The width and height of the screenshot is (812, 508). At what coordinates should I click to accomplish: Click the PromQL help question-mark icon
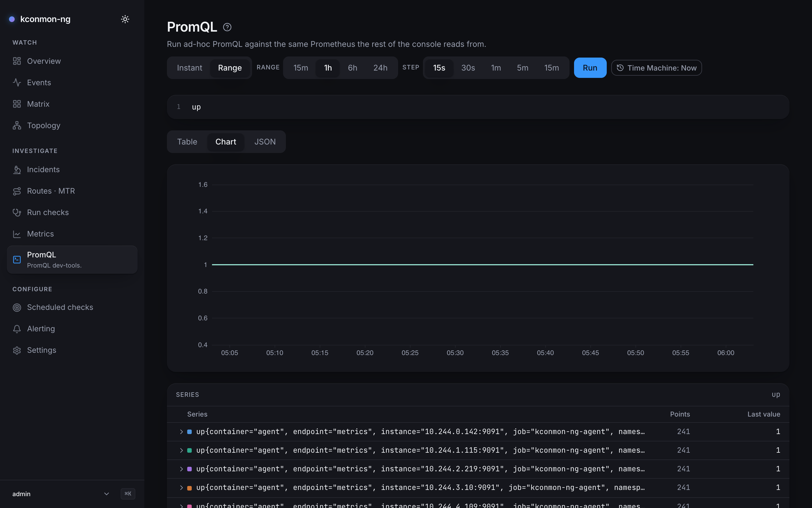tap(227, 27)
